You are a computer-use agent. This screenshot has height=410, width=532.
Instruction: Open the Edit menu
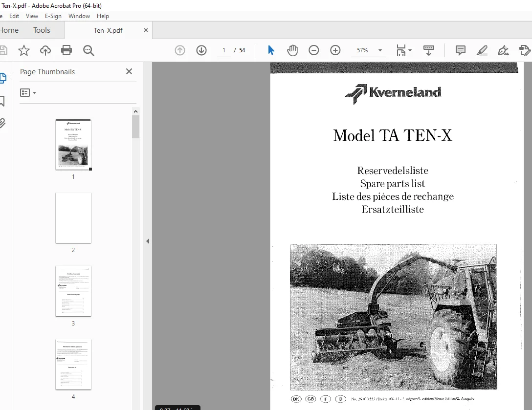pyautogui.click(x=14, y=16)
